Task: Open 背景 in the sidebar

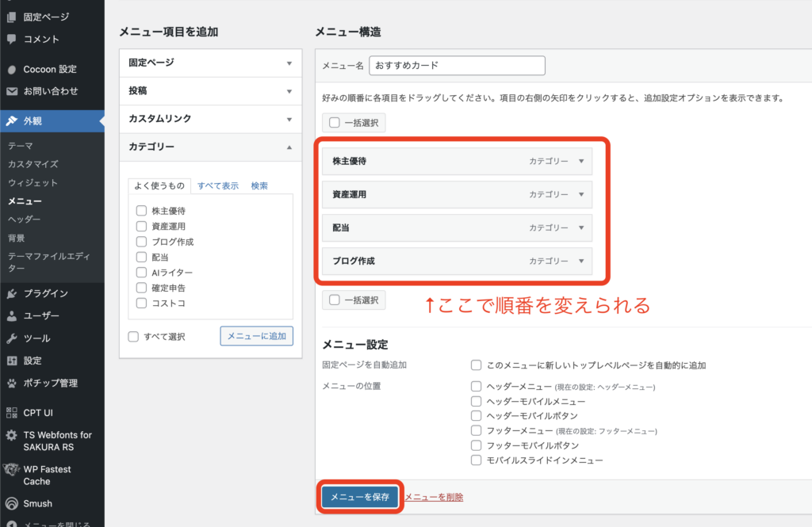Action: coord(16,238)
